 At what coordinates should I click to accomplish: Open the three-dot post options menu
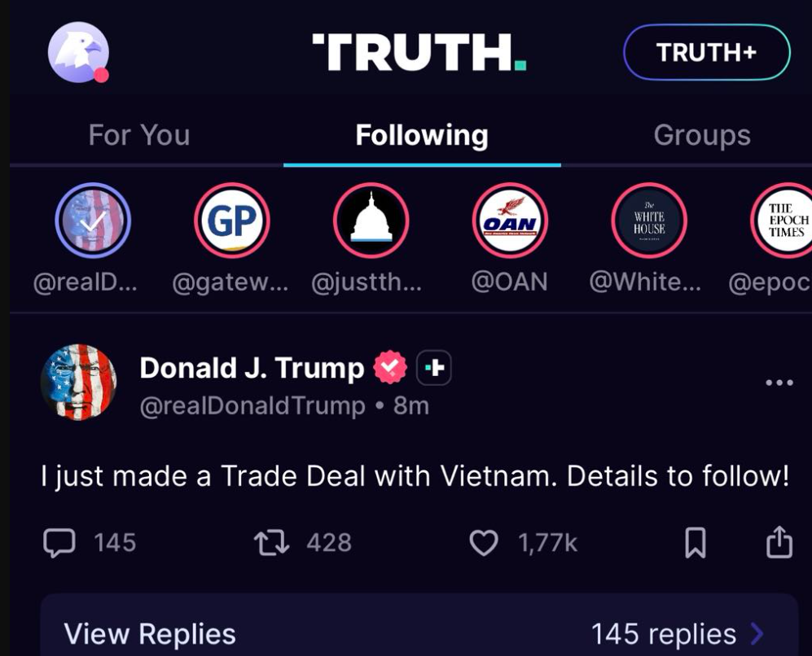pyautogui.click(x=779, y=383)
